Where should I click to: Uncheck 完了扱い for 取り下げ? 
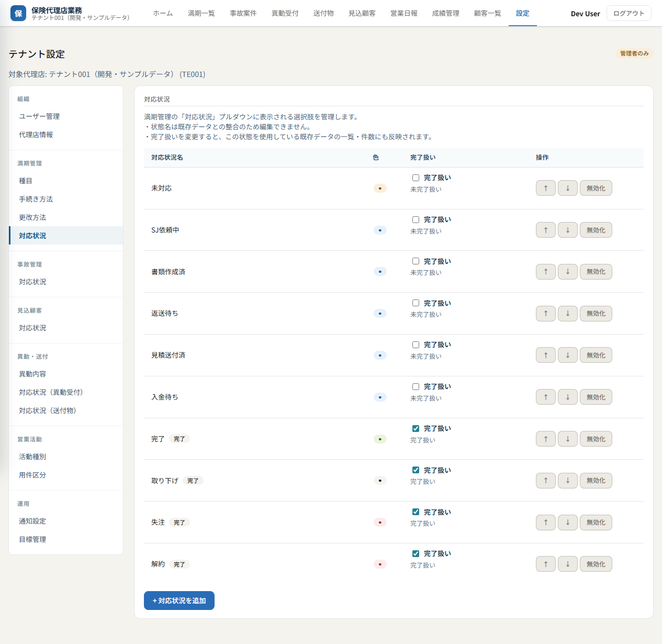point(416,470)
